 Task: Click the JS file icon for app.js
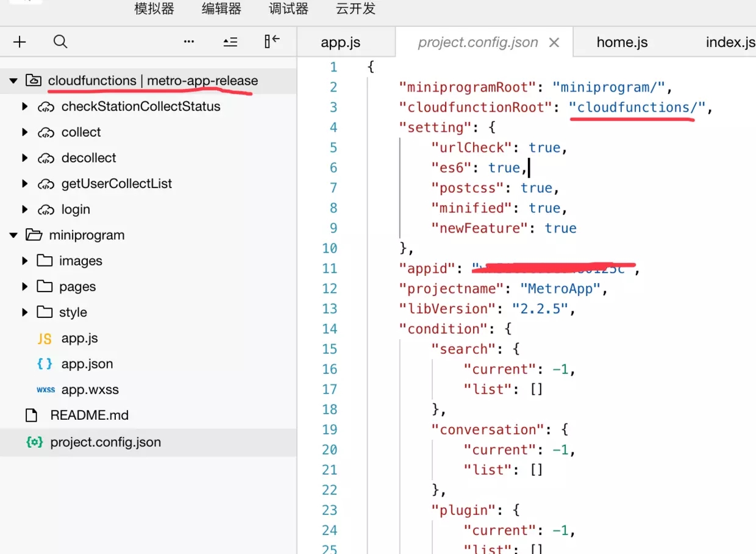click(x=45, y=339)
